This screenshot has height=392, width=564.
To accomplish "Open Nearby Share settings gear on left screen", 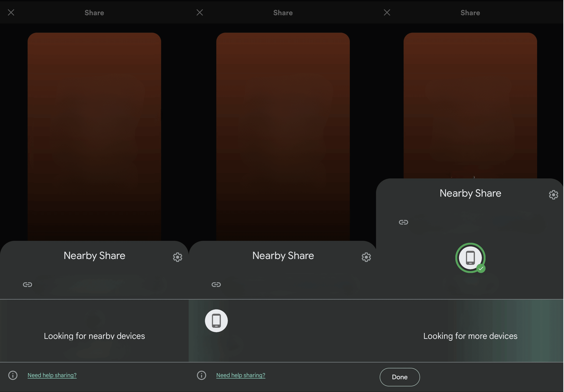I will click(177, 257).
